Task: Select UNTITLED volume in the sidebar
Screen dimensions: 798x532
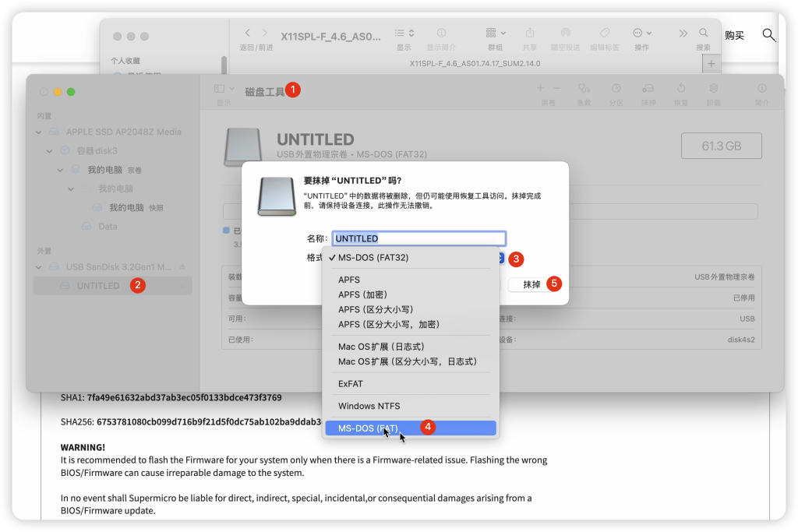Action: [98, 286]
